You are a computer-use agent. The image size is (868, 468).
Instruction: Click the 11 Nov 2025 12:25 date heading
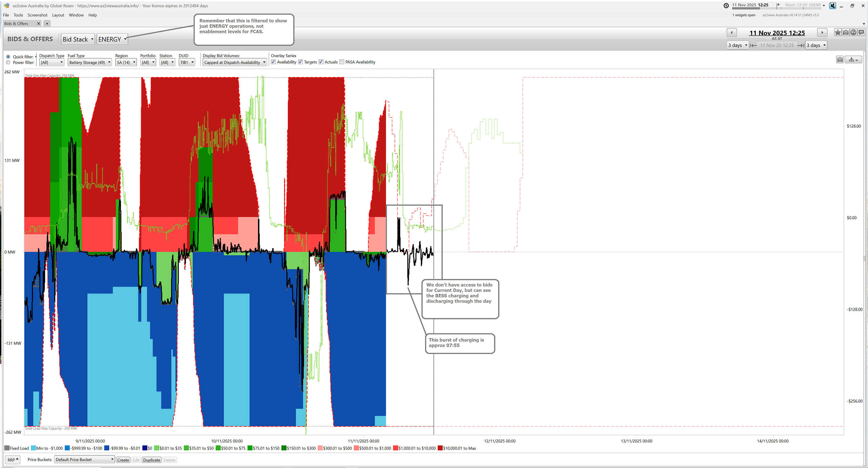[777, 33]
